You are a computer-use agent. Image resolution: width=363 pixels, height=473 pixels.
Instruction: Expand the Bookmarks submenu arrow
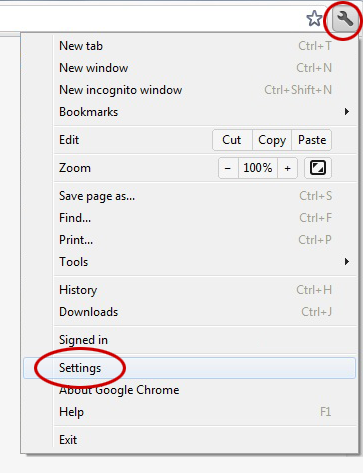click(347, 112)
